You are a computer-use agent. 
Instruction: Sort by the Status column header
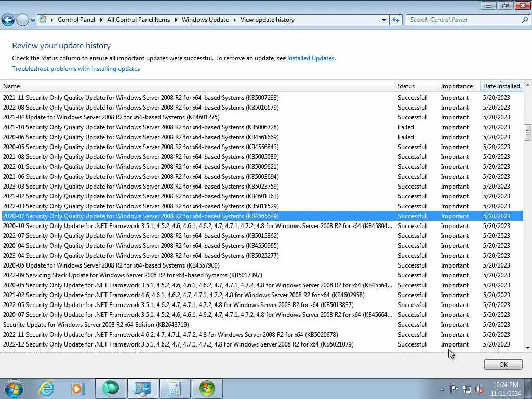click(416, 86)
